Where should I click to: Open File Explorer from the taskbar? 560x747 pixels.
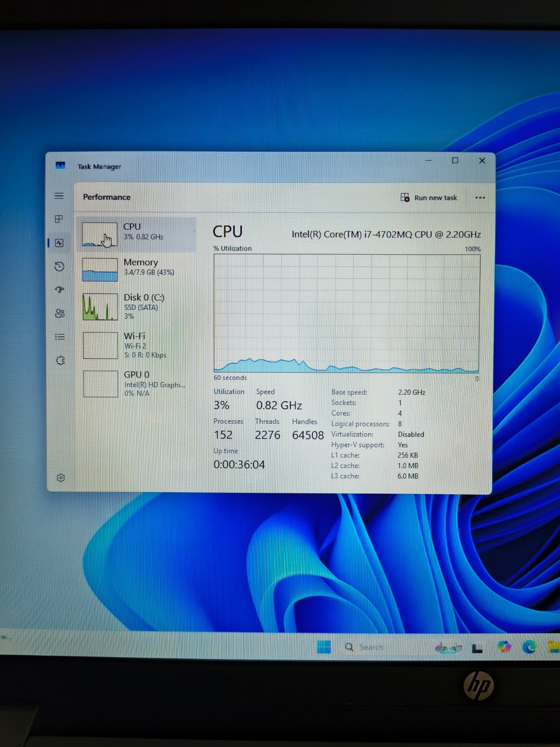(553, 647)
